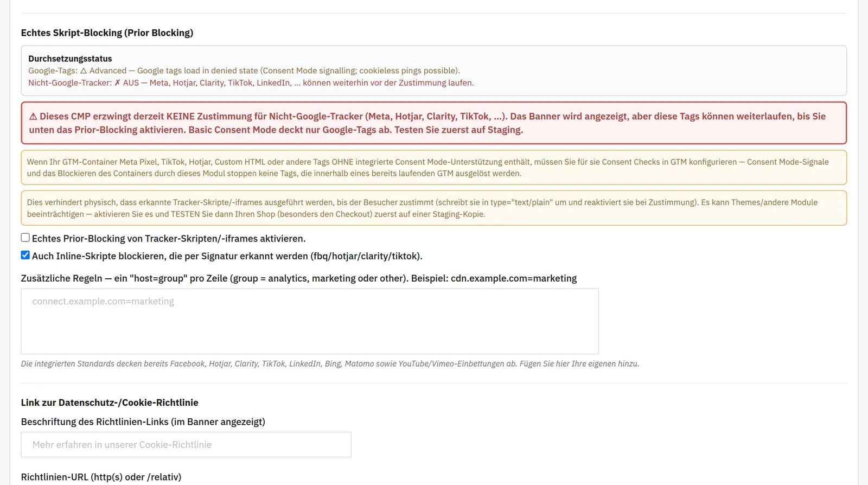The width and height of the screenshot is (868, 485).
Task: Click the 'Zusätzliche Regeln' label text
Action: [299, 278]
